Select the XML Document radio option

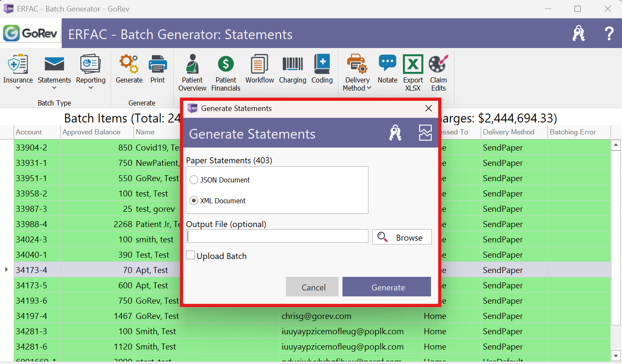pyautogui.click(x=194, y=201)
